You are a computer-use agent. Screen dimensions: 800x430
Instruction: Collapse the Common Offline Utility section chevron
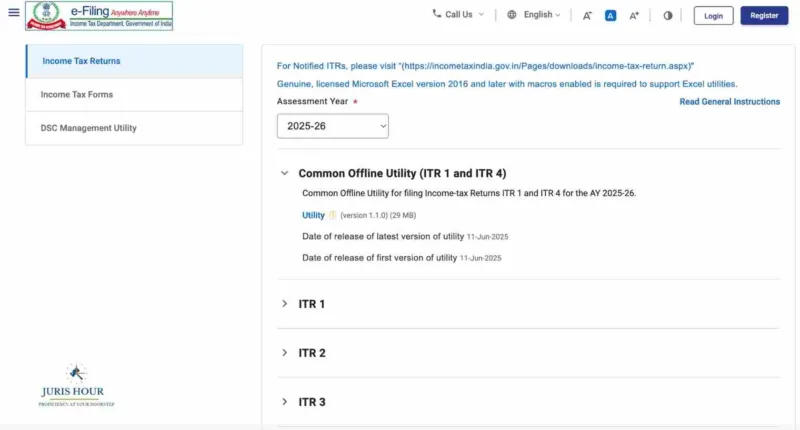click(x=285, y=173)
